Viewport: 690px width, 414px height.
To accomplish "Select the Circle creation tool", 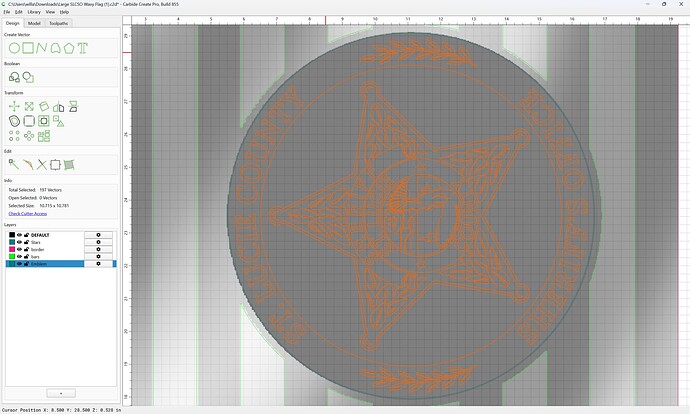I will coord(14,48).
